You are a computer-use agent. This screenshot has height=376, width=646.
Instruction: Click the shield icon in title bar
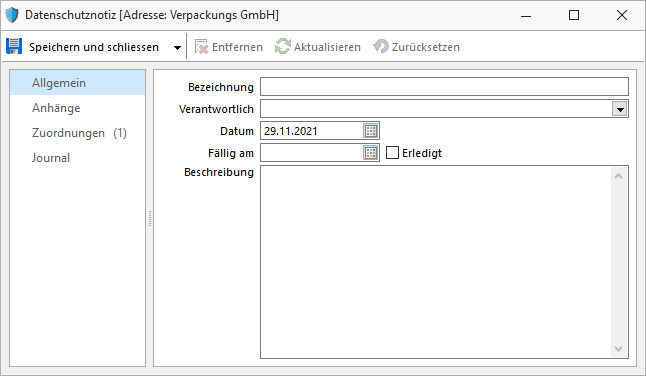12,15
